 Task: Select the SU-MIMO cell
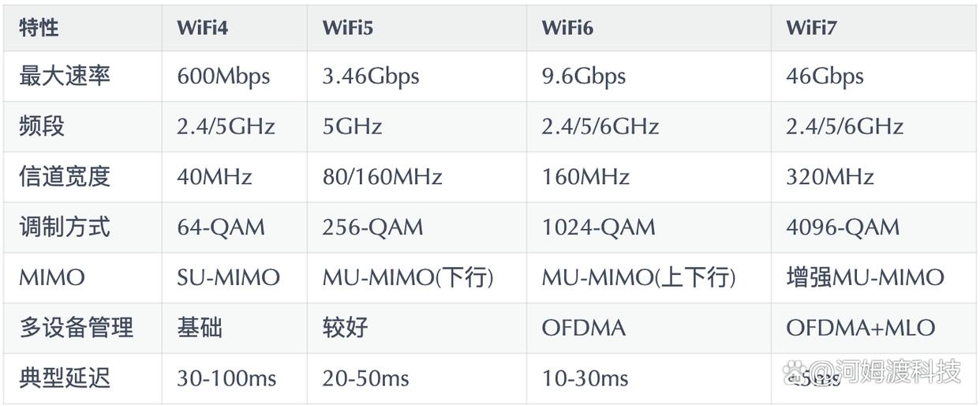tap(229, 278)
